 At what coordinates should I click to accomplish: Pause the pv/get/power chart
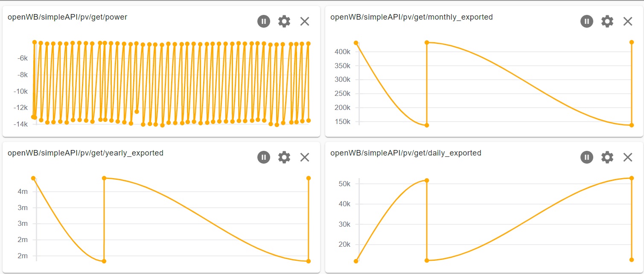click(264, 21)
